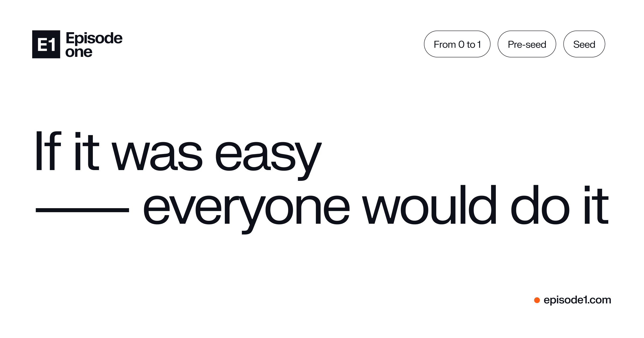Click the long horizontal dash before everyone
The height and width of the screenshot is (338, 644).
82,210
